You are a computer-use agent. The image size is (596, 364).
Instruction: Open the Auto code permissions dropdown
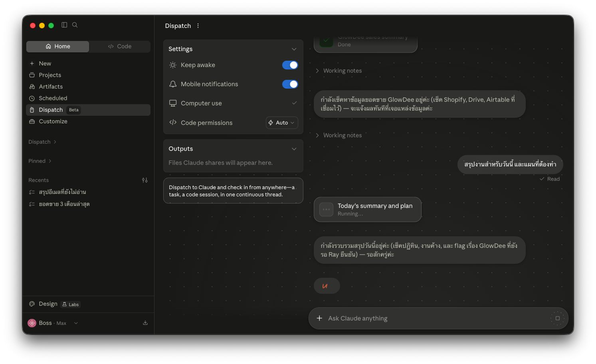coord(282,123)
